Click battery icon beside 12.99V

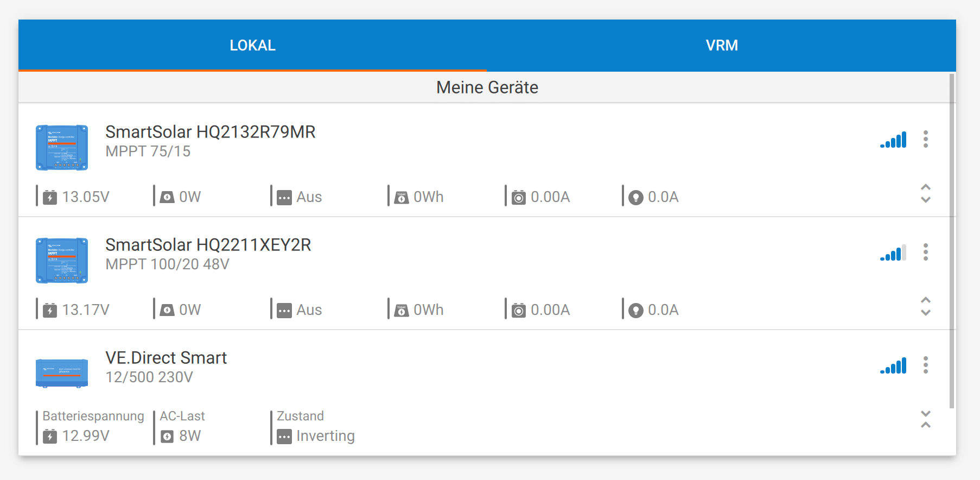tap(50, 435)
